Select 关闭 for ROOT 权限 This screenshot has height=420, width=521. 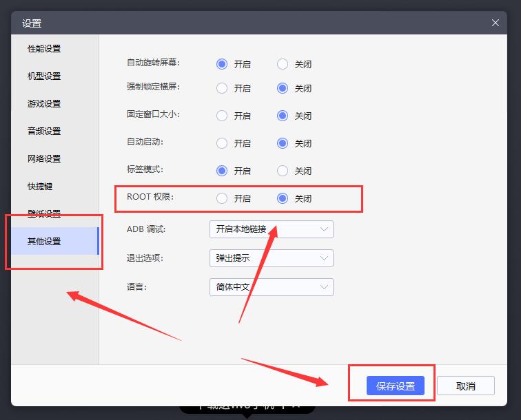click(283, 198)
